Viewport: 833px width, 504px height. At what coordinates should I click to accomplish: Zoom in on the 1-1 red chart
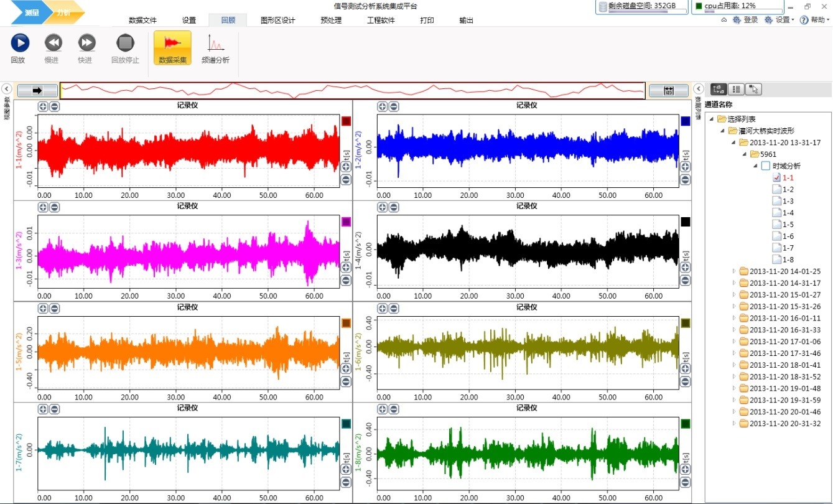(43, 106)
